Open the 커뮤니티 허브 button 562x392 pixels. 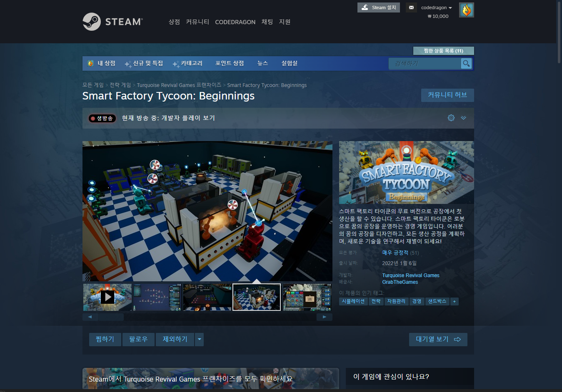pos(447,95)
